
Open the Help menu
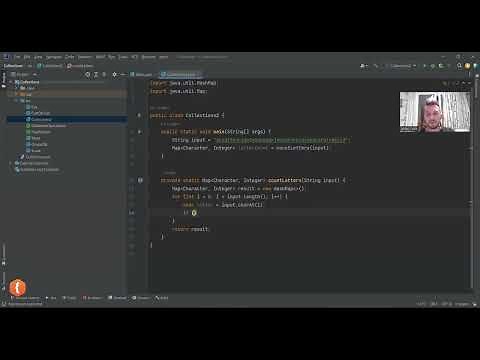point(163,57)
